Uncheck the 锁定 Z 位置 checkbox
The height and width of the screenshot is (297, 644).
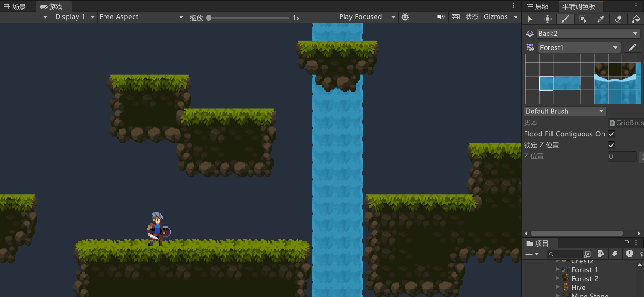(x=611, y=145)
